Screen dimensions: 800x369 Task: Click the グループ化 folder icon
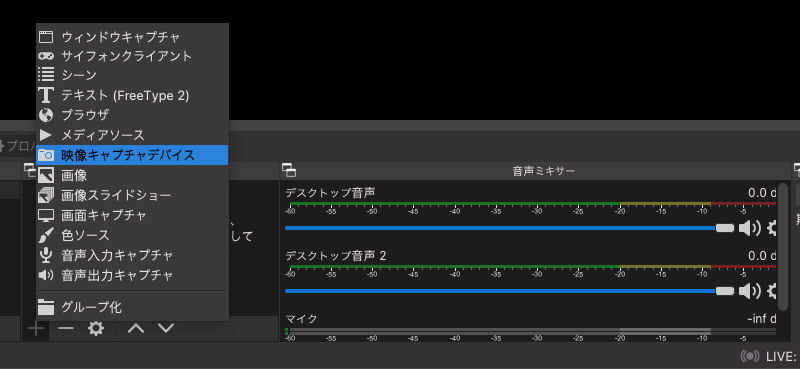[46, 307]
